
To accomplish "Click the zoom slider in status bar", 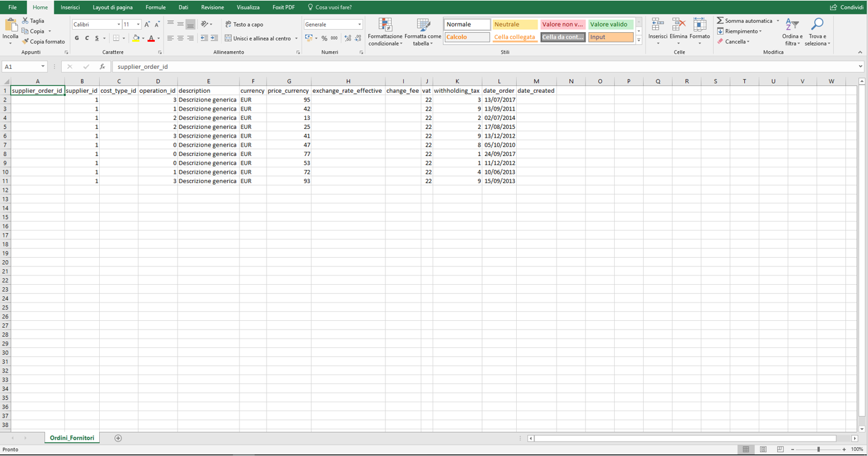I will 818,449.
